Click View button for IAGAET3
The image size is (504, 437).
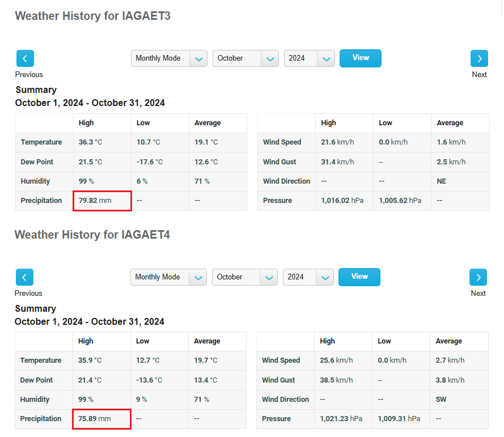click(x=361, y=58)
